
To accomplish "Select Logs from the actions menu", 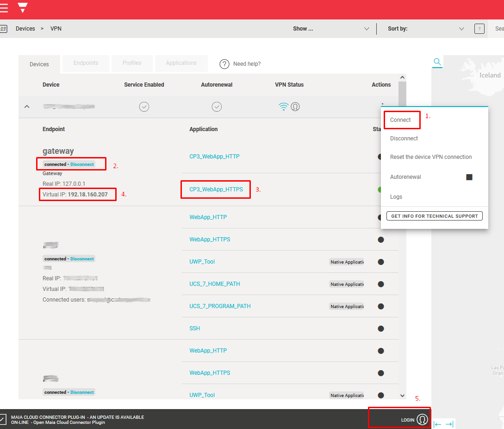I will tap(396, 197).
